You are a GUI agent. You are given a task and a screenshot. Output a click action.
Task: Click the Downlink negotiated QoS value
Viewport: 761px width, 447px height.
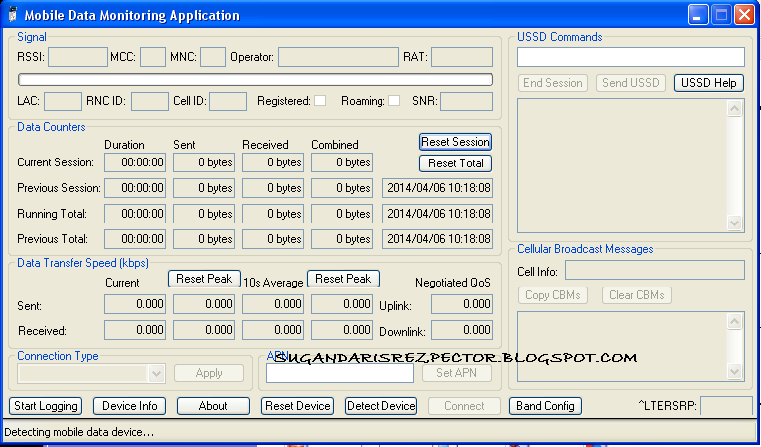[x=462, y=330]
